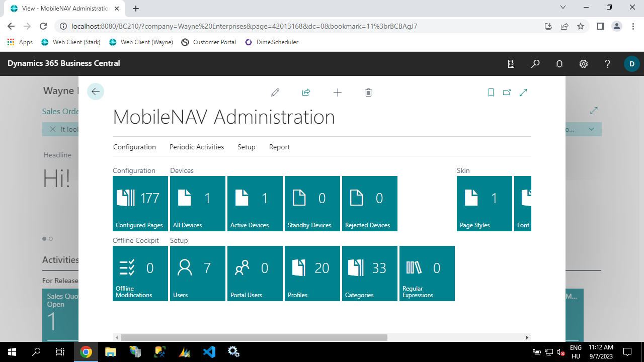Click the browser address bar URL
This screenshot has width=644, height=362.
(245, 26)
